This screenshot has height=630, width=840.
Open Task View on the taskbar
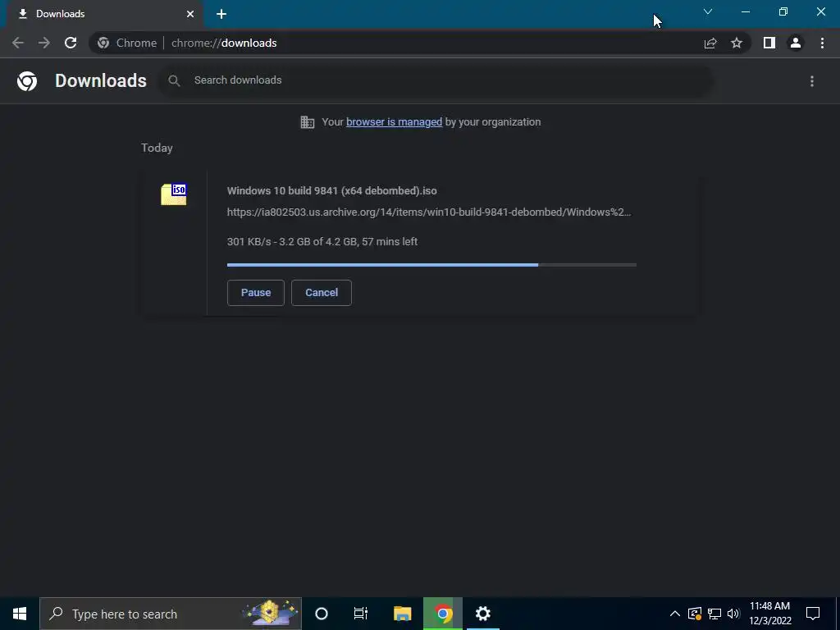(x=361, y=614)
